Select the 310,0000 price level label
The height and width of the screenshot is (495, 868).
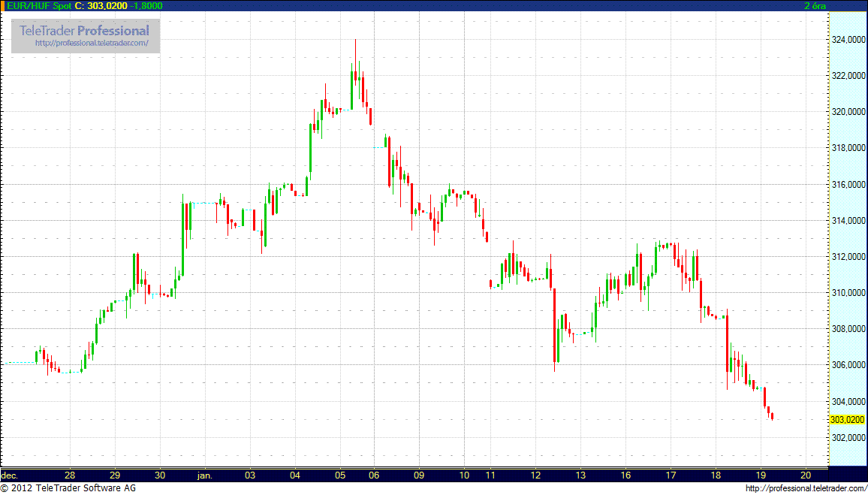pos(848,292)
